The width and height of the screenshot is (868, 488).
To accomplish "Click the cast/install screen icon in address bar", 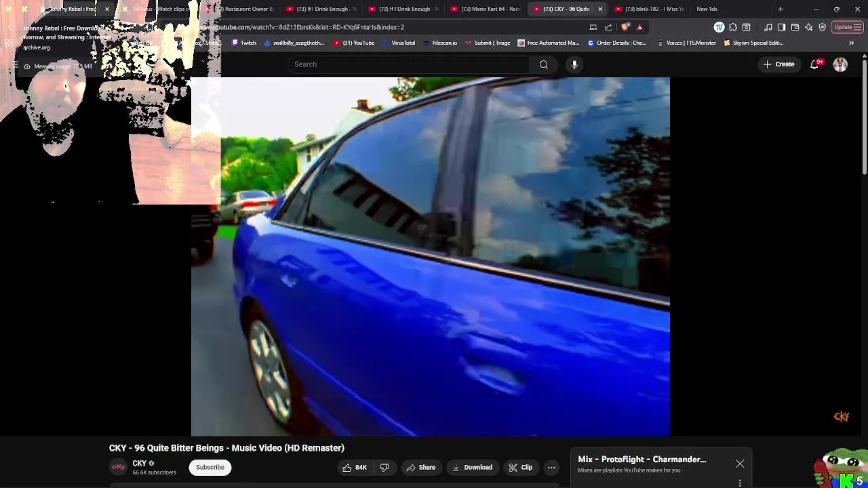I will (x=593, y=27).
